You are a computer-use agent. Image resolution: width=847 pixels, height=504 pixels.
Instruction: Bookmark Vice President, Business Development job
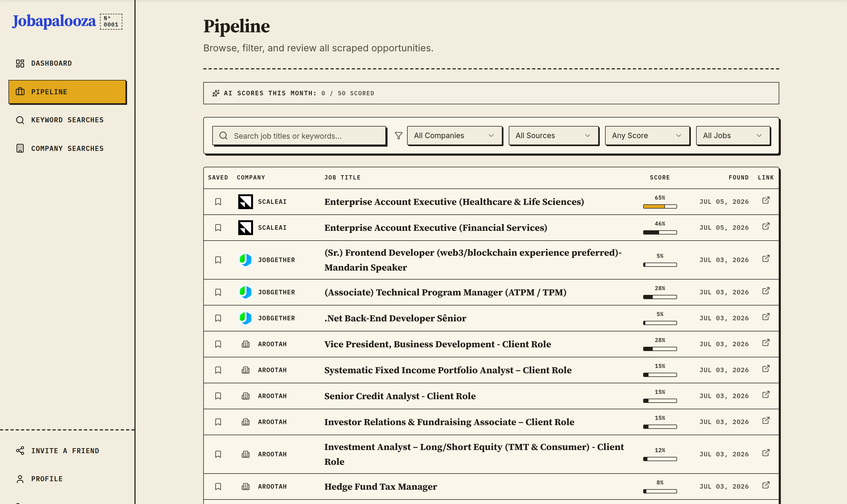(x=218, y=344)
